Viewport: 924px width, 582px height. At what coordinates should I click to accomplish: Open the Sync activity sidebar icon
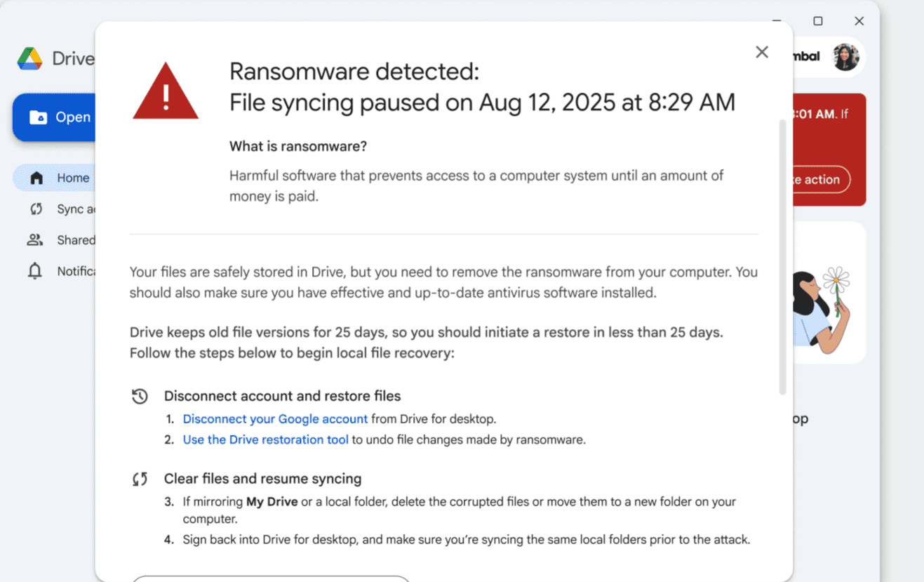tap(36, 209)
